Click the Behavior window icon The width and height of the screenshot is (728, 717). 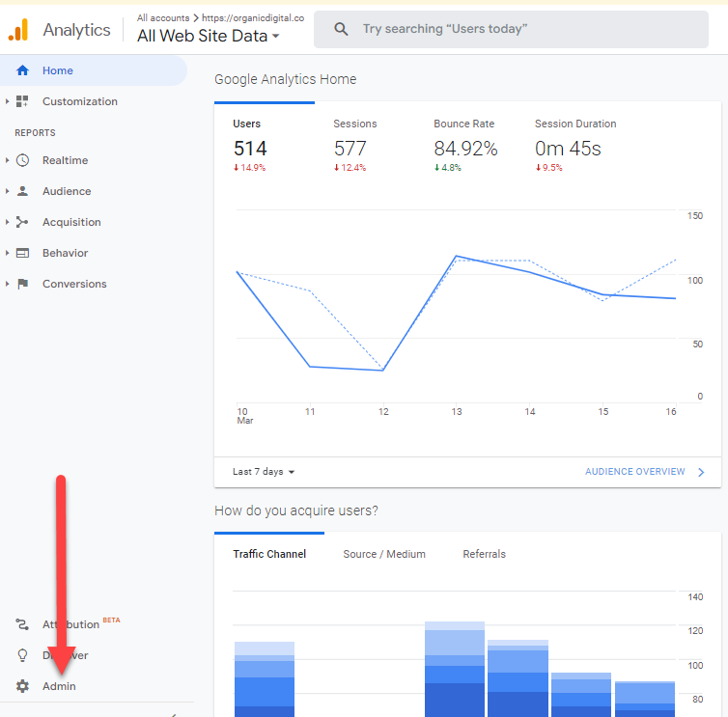coord(22,253)
